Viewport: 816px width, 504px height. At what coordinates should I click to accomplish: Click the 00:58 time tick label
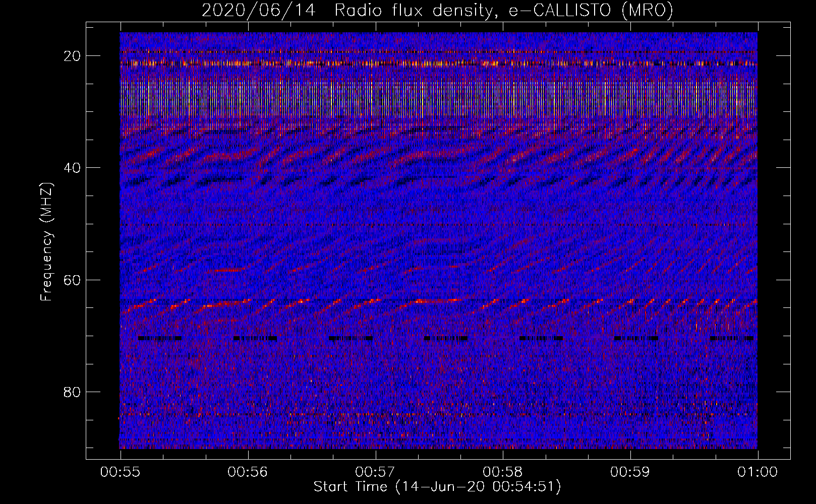point(503,472)
